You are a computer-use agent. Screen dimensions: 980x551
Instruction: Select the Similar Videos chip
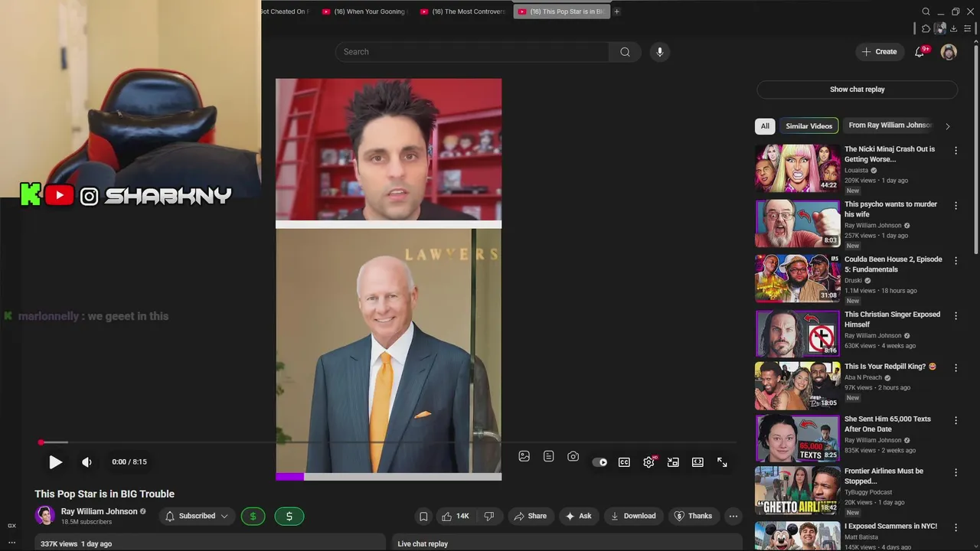tap(808, 126)
